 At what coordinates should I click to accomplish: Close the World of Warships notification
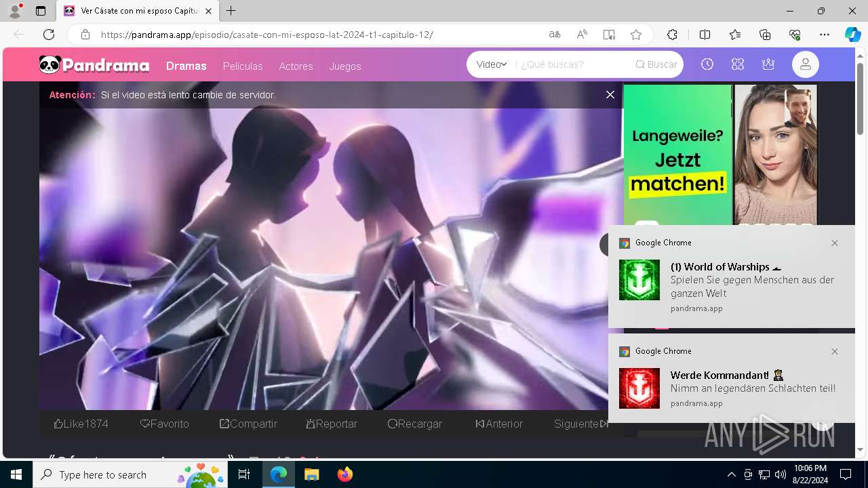pos(835,243)
